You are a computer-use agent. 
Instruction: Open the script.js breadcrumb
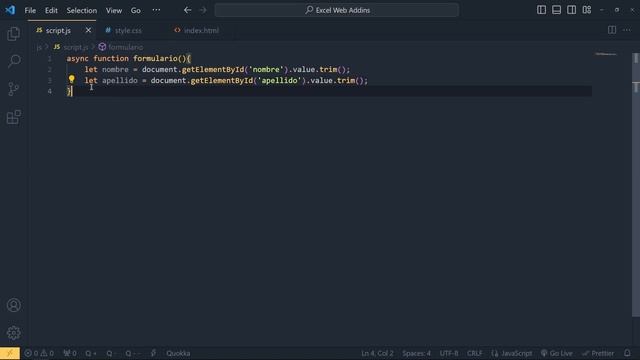[x=71, y=47]
